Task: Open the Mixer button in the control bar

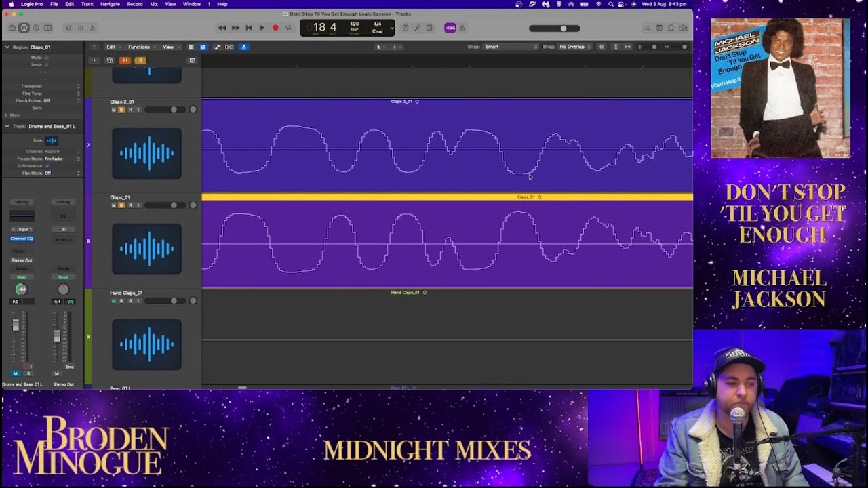Action: pos(80,28)
